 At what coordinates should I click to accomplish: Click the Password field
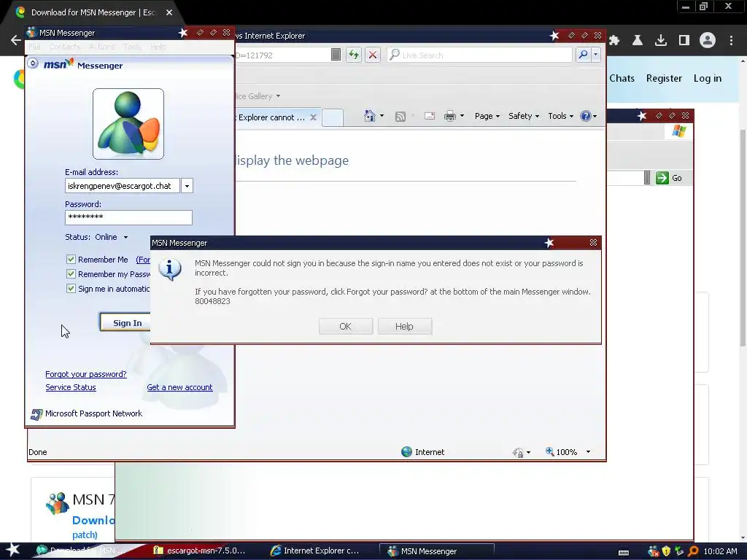pos(128,217)
